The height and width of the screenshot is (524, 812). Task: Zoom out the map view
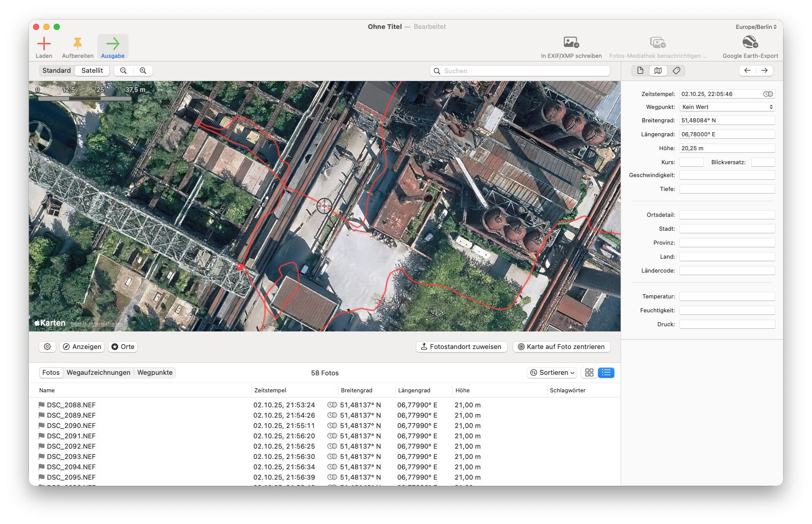pos(123,71)
